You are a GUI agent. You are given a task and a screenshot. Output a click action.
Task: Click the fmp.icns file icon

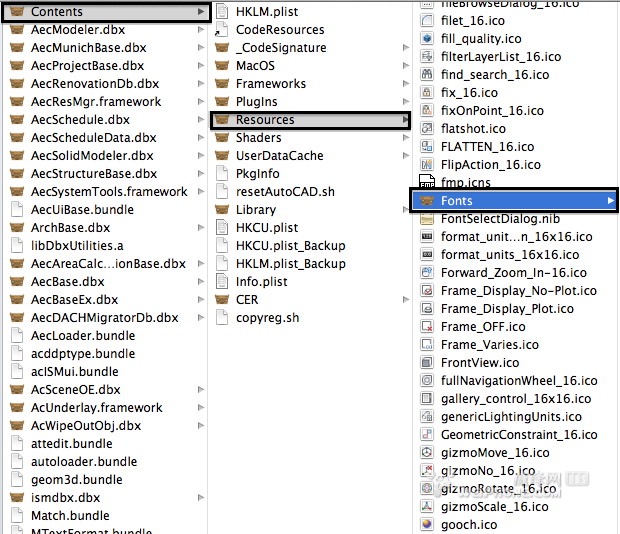pos(427,182)
